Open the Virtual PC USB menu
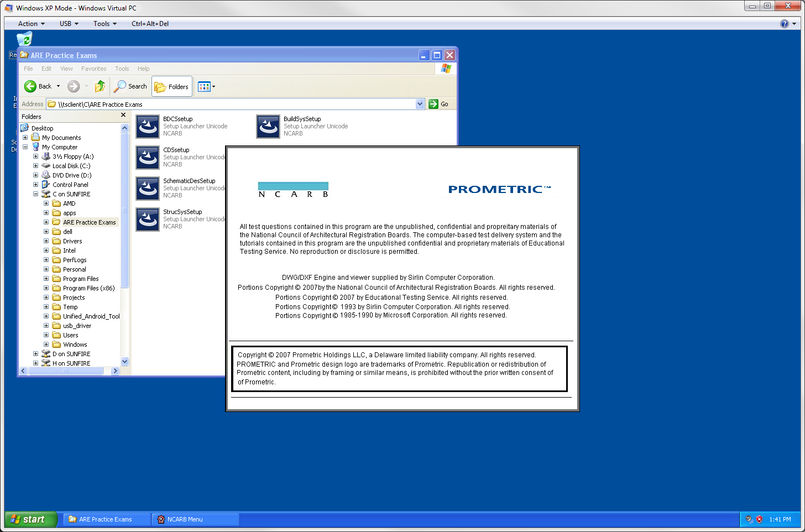This screenshot has width=805, height=532. 69,24
